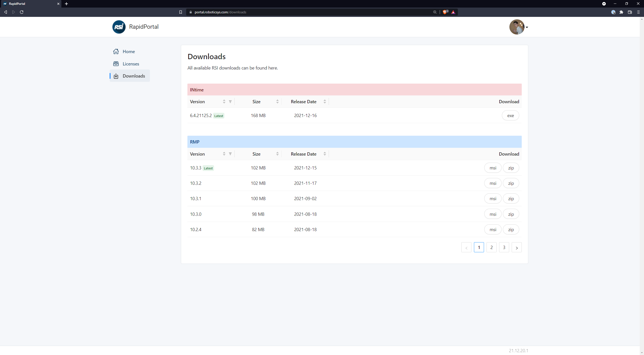The height and width of the screenshot is (355, 644).
Task: Download RMP 10.3.3 zip
Action: coord(511,168)
